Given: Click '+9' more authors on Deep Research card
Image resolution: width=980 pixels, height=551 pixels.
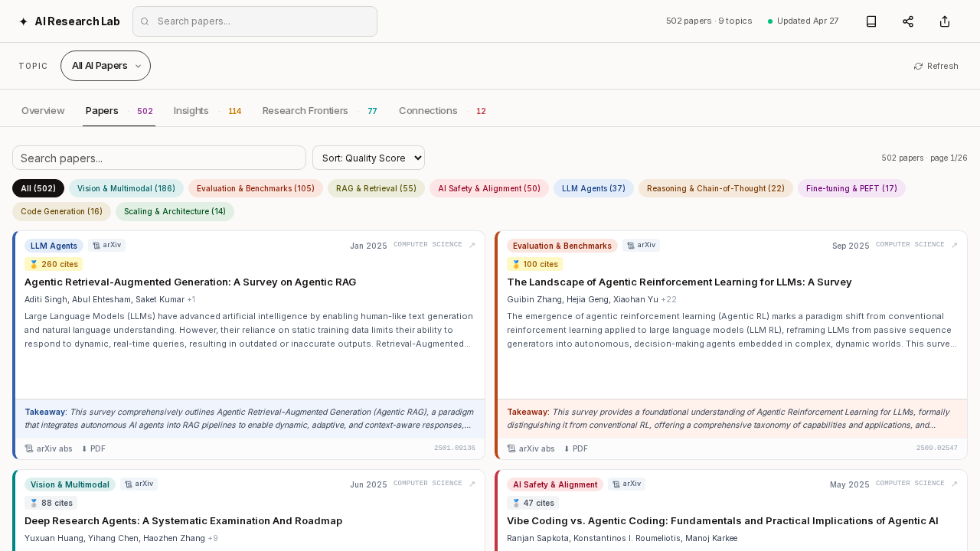Looking at the screenshot, I should (213, 538).
